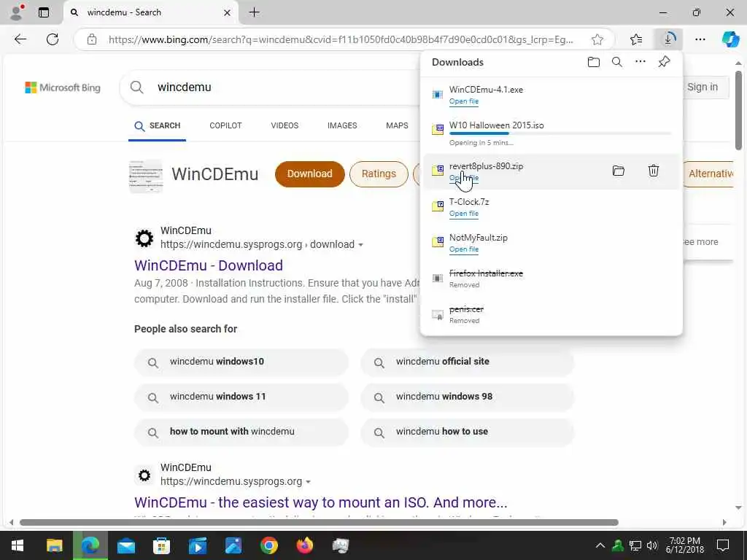Viewport: 747px width, 560px height.
Task: View site information lock icon
Action: pyautogui.click(x=91, y=39)
